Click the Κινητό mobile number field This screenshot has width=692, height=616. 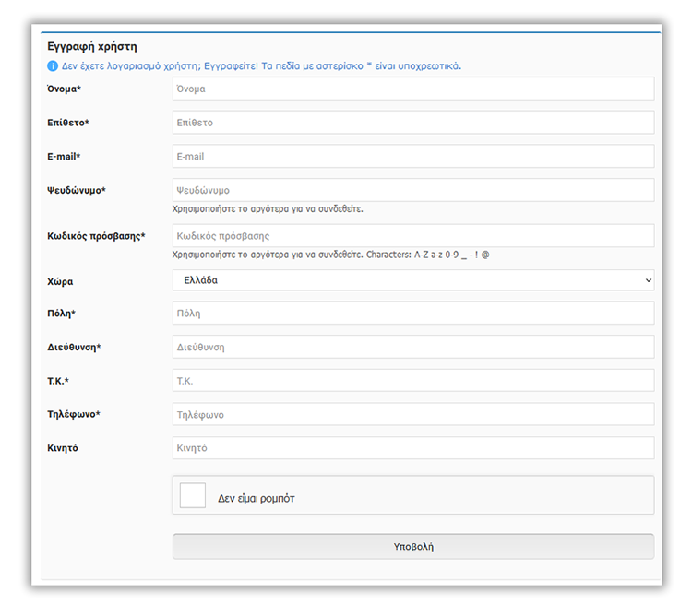[x=412, y=448]
